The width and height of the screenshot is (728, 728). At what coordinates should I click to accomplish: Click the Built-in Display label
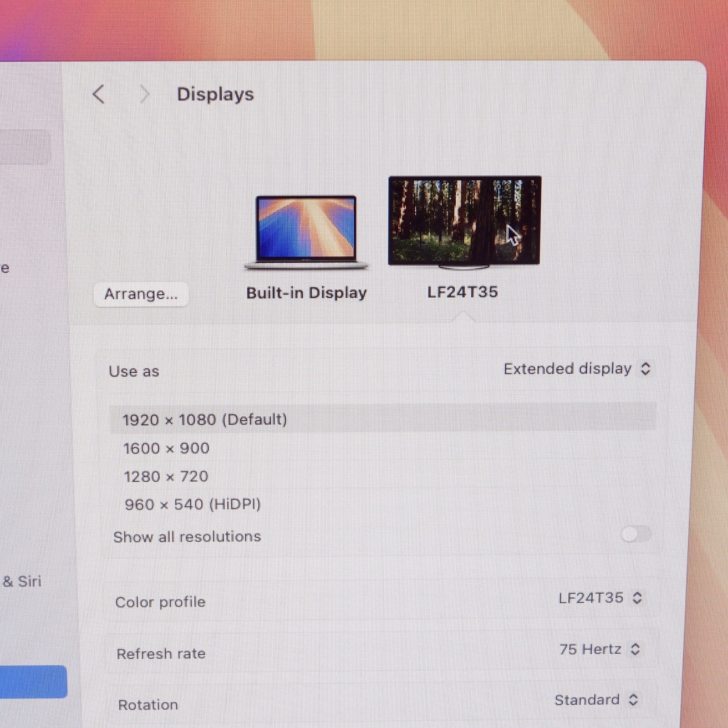click(306, 293)
